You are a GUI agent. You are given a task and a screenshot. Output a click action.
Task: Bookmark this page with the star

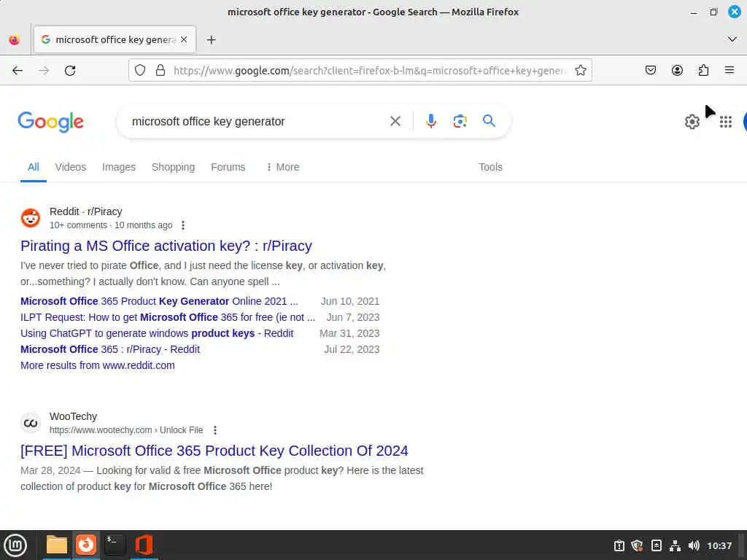point(580,71)
